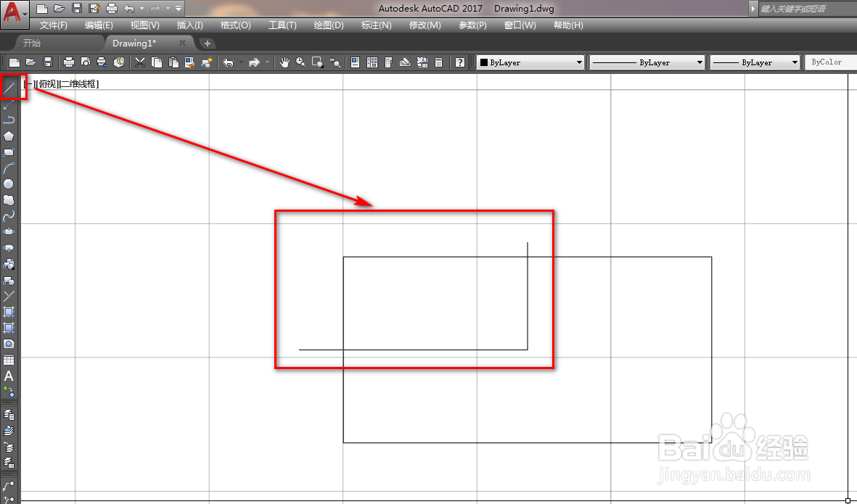Open the 编辑(E) menu

[x=99, y=25]
